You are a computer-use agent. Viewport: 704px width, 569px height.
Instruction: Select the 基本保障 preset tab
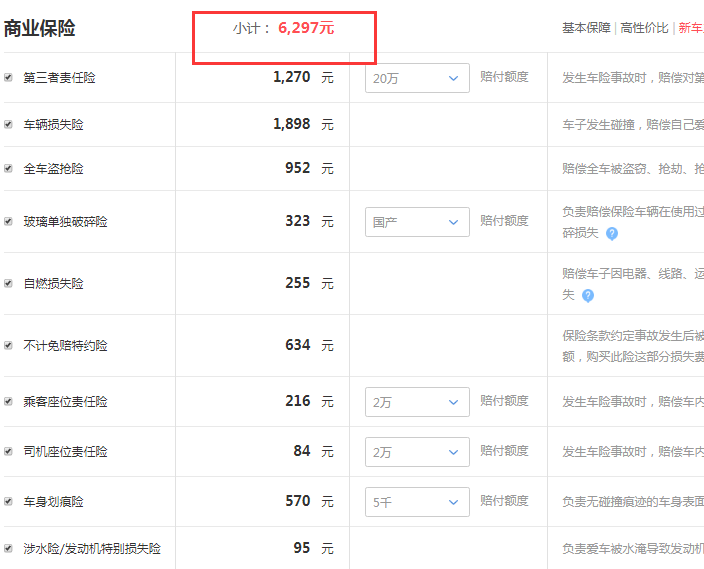pyautogui.click(x=586, y=28)
